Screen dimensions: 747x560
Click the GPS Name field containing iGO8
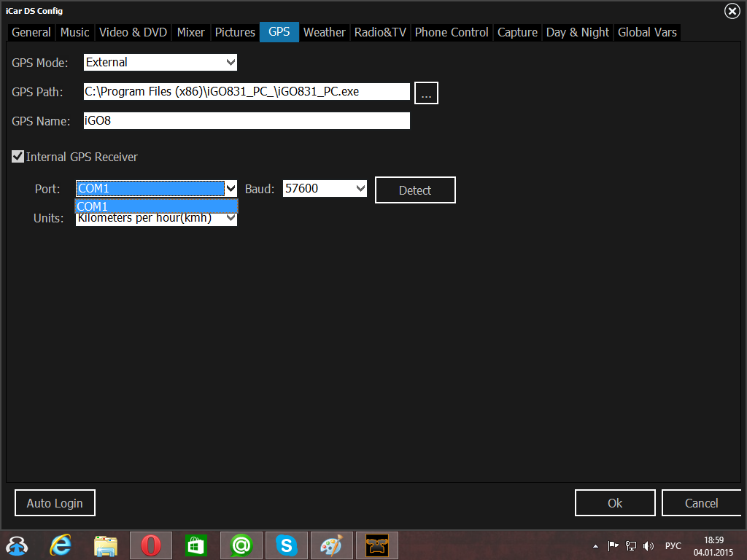(247, 120)
